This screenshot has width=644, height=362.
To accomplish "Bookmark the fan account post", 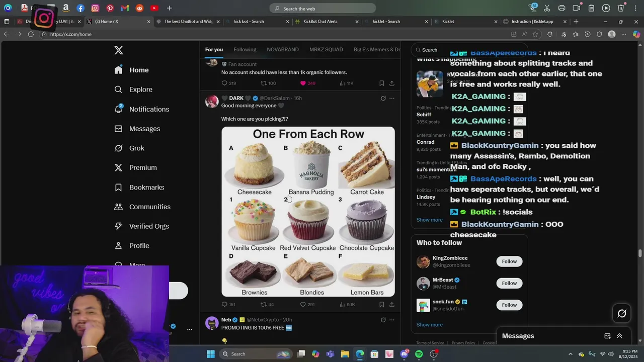I will point(382,83).
